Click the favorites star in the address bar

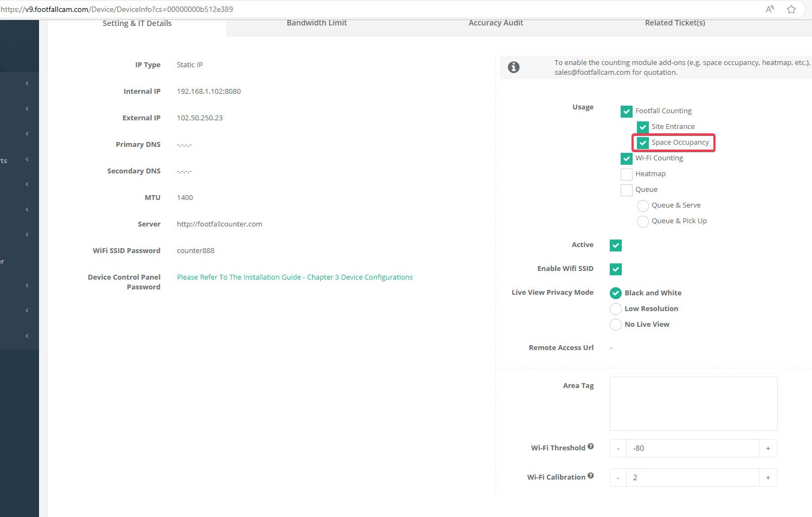(x=791, y=9)
